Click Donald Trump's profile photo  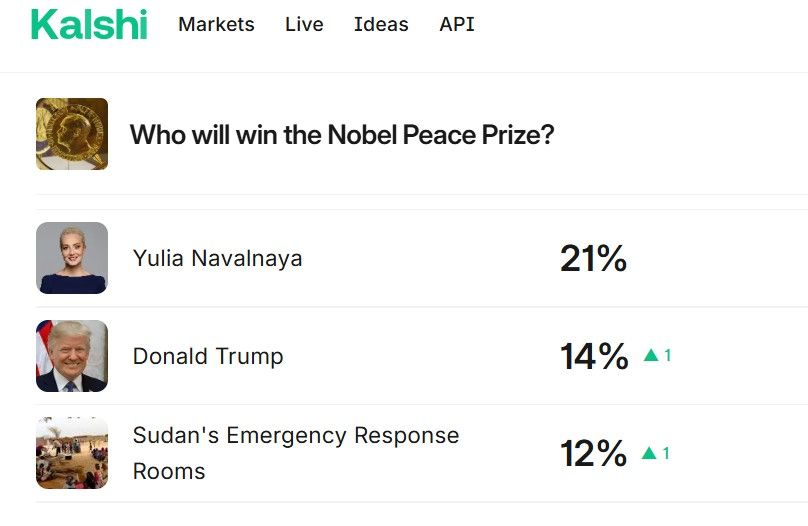[x=72, y=356]
